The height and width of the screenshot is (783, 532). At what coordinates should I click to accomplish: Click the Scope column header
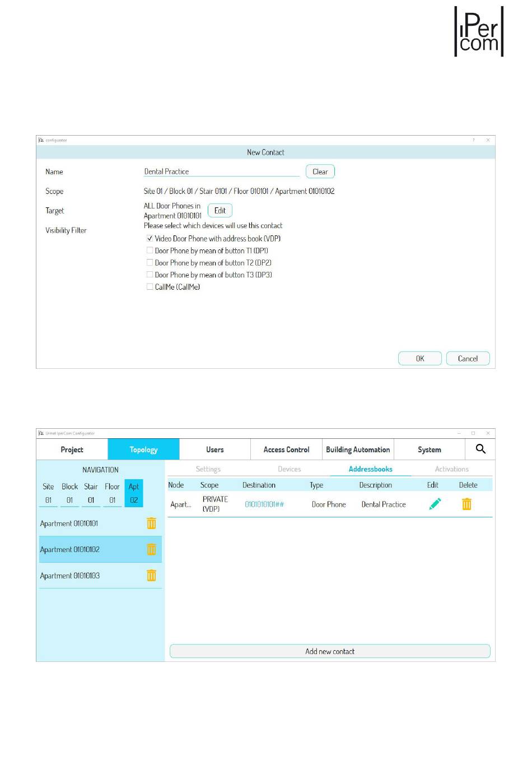click(209, 485)
